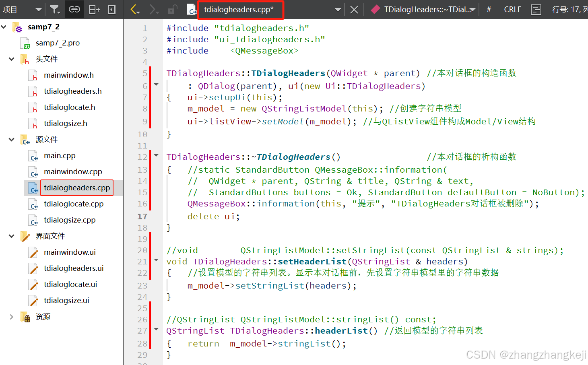Open tdialoglocate.cpp
Screen dimensions: 588x365
[74, 204]
